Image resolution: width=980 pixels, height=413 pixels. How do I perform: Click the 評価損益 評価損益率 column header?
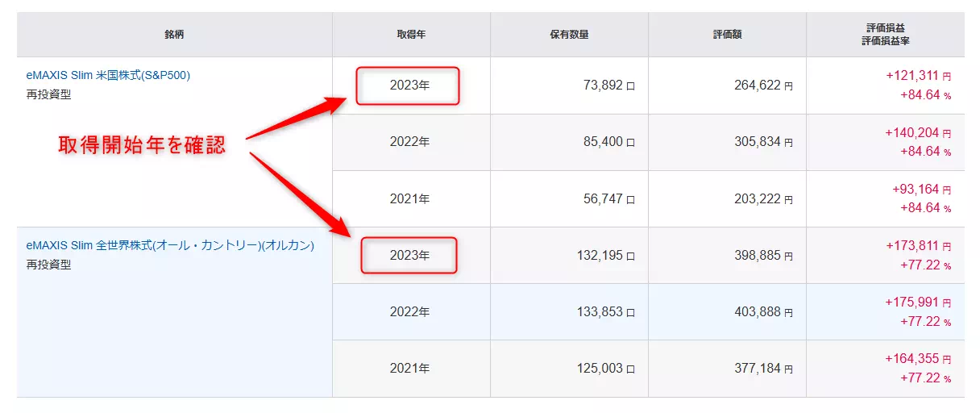(885, 35)
